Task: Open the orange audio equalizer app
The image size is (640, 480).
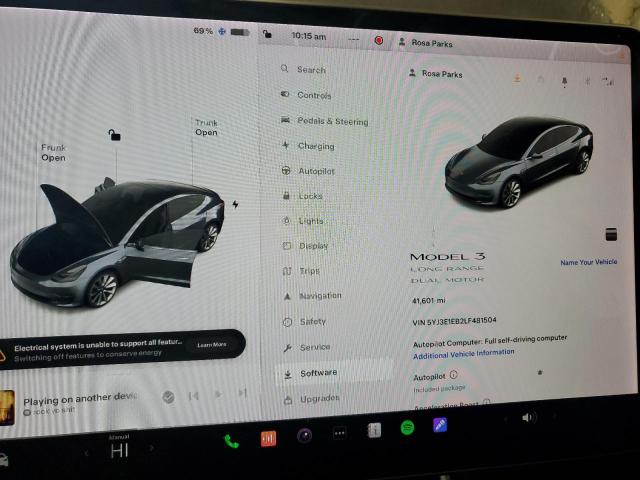Action: click(268, 439)
